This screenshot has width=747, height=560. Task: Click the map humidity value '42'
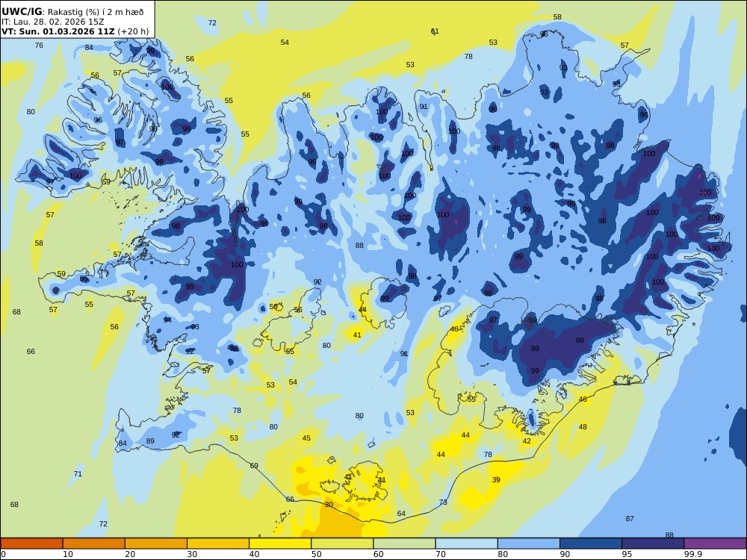[527, 441]
